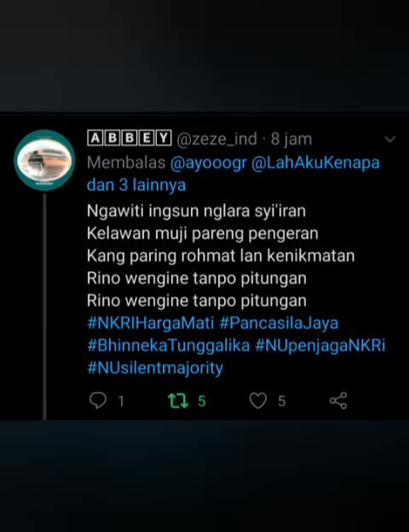
Task: Expand "dan 3 lainnya" recipients
Action: 136,185
